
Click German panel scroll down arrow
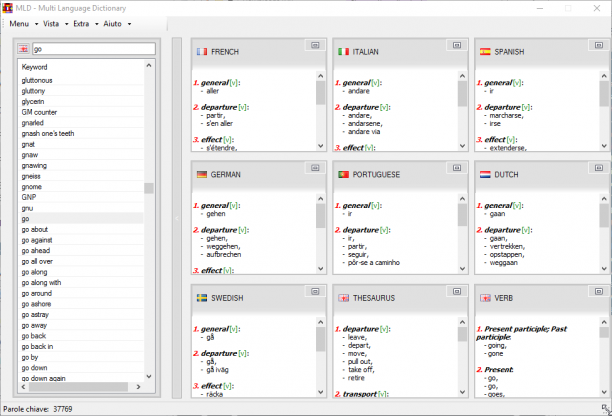click(320, 268)
